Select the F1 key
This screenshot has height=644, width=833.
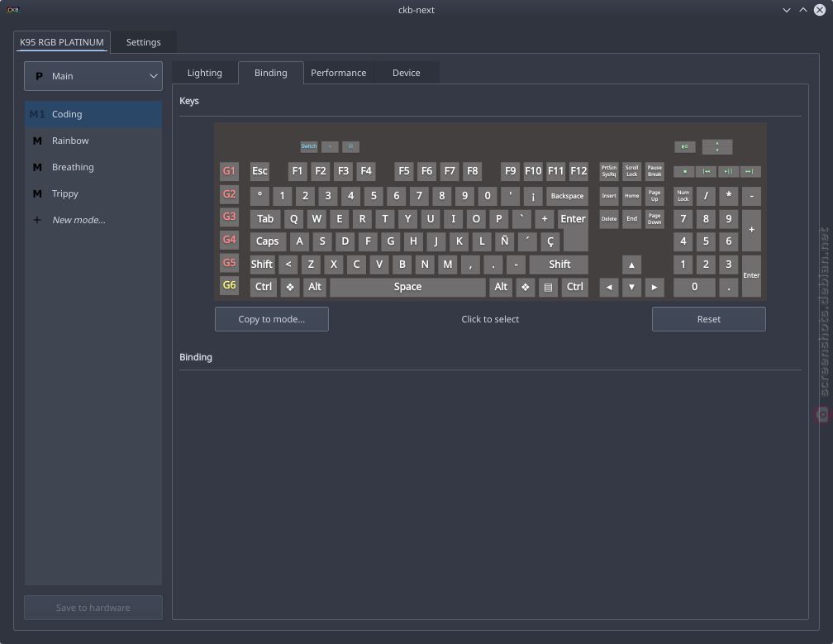tap(297, 171)
